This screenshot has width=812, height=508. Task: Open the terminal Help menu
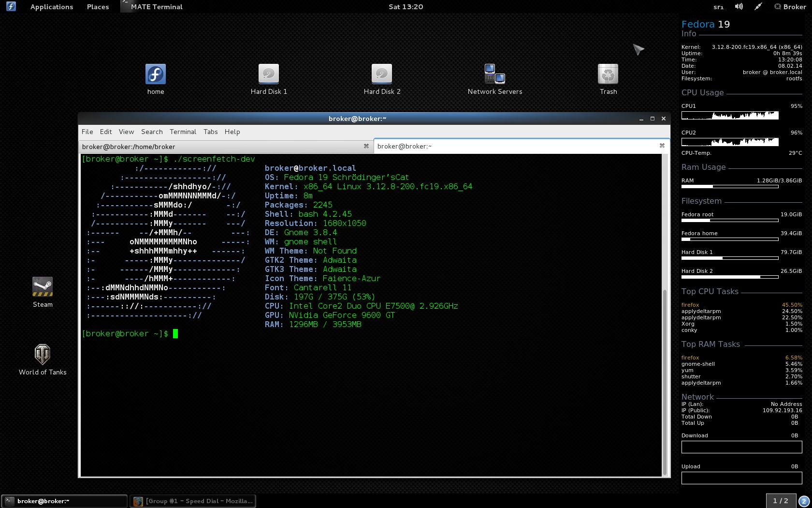coord(232,132)
